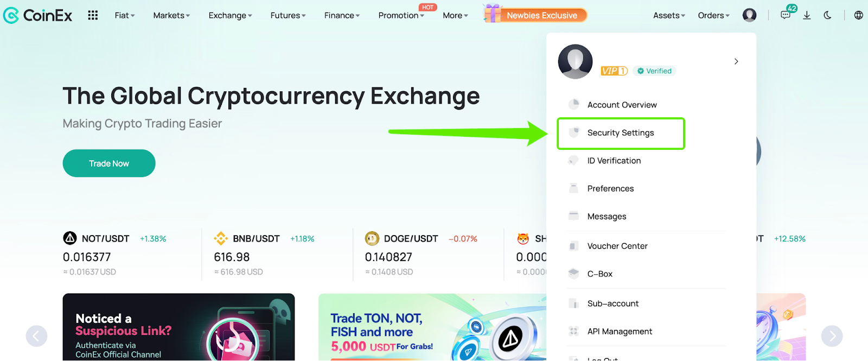Select Security Settings from account menu
This screenshot has width=868, height=361.
621,133
